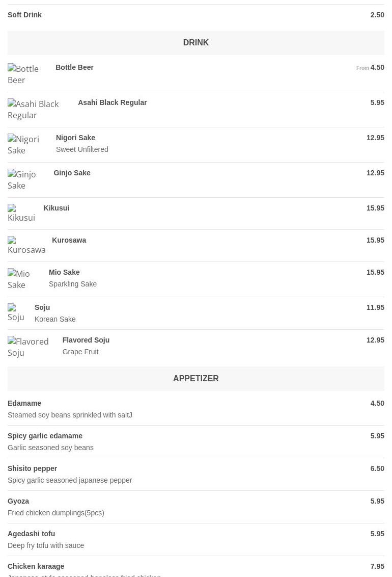Select Spicy garlic edamame item
The height and width of the screenshot is (577, 392).
tap(45, 436)
